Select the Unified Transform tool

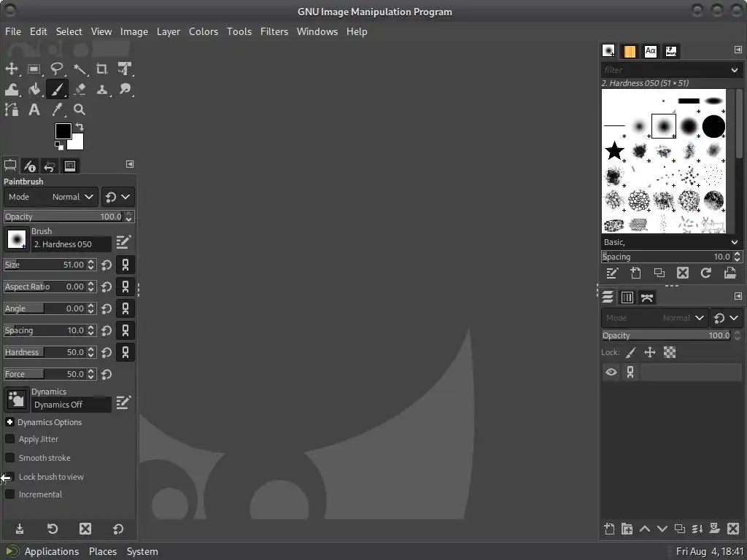pos(125,69)
